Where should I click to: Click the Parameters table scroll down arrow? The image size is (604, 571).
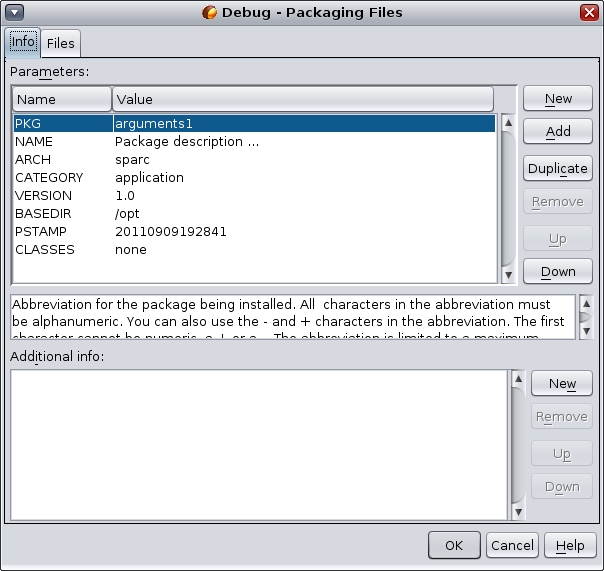coord(508,275)
